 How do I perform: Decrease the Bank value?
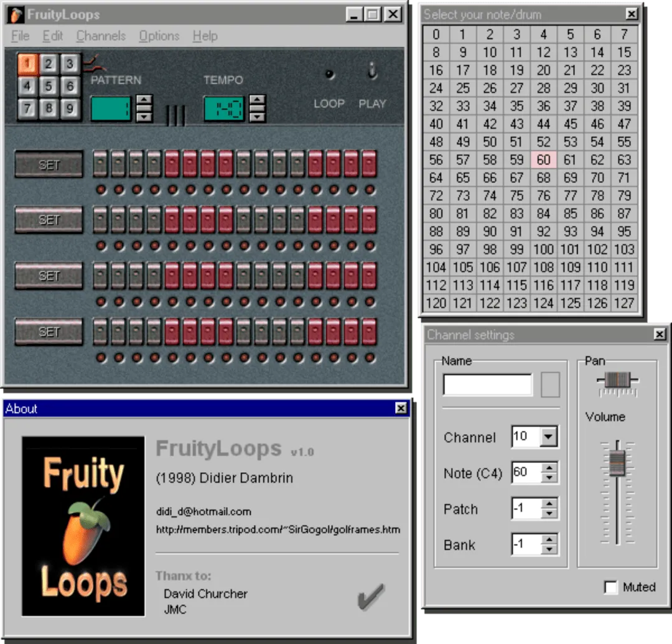click(x=549, y=549)
